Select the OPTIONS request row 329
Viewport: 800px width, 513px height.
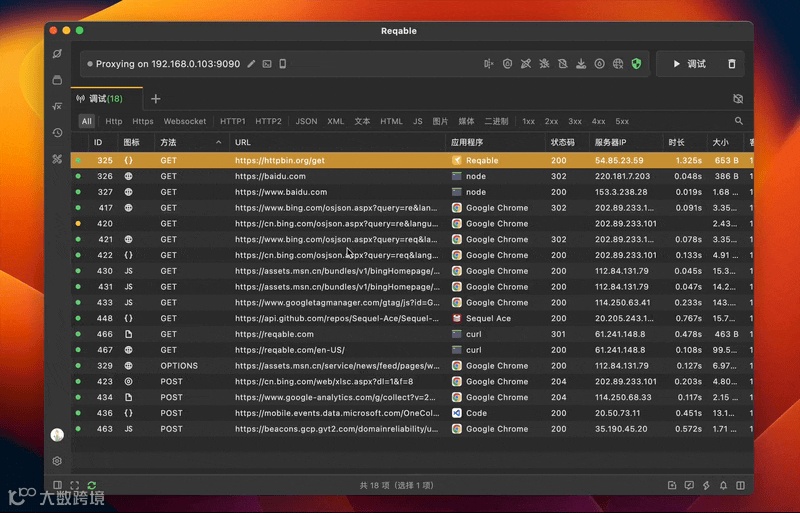tap(412, 365)
